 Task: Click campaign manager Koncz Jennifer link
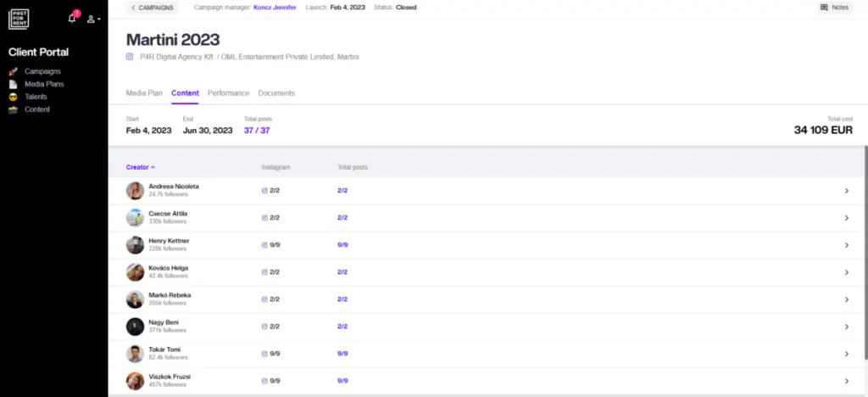(x=275, y=8)
